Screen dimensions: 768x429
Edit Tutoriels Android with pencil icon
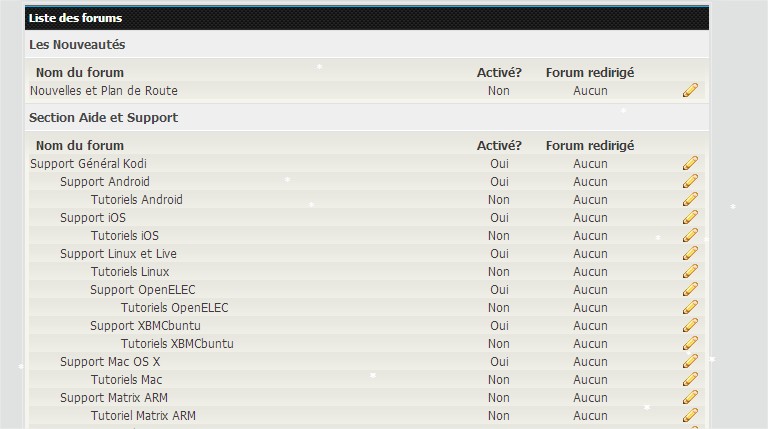coord(690,199)
